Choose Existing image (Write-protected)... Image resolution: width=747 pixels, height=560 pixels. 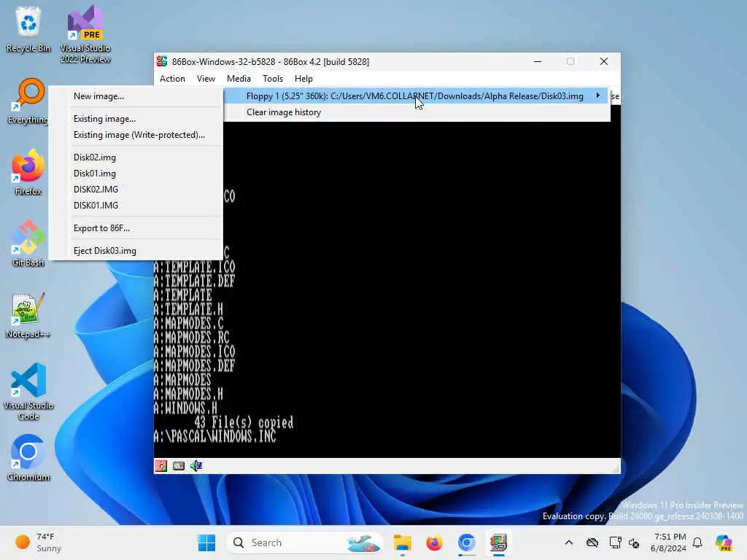click(136, 135)
